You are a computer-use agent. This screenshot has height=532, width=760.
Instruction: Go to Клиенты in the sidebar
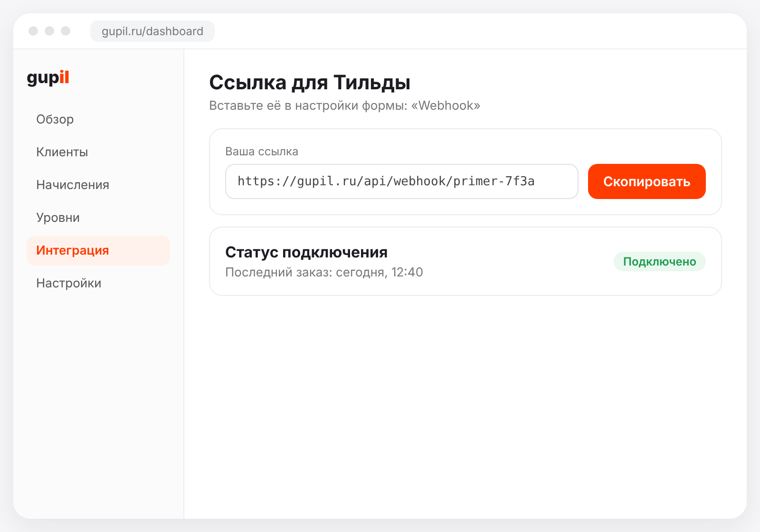pyautogui.click(x=98, y=152)
